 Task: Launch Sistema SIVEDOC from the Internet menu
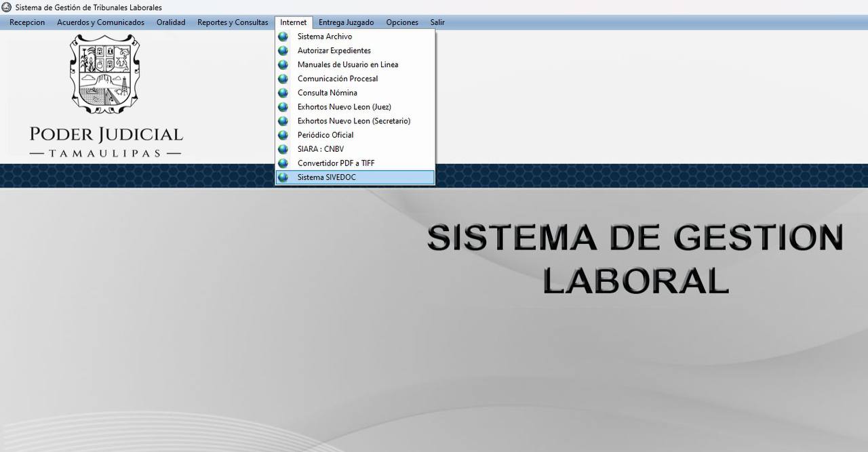coord(325,177)
